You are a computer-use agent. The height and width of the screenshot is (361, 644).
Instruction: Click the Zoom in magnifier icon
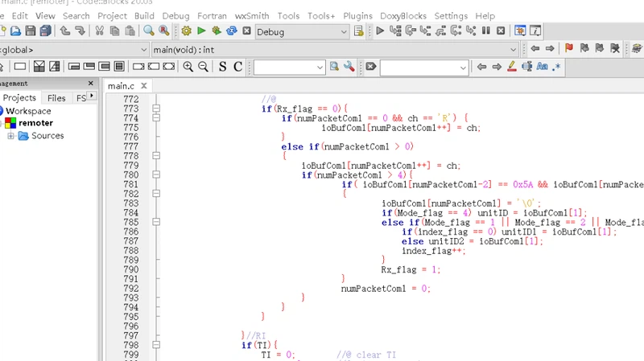[188, 67]
